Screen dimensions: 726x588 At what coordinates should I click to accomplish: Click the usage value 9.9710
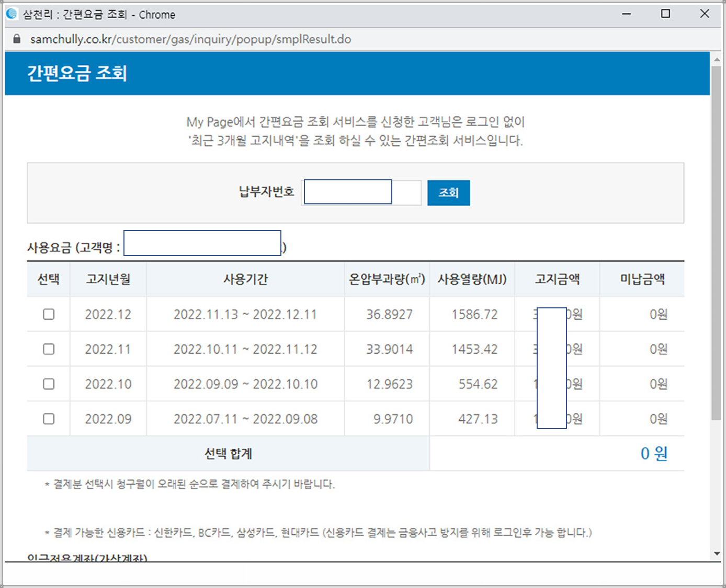(x=393, y=419)
